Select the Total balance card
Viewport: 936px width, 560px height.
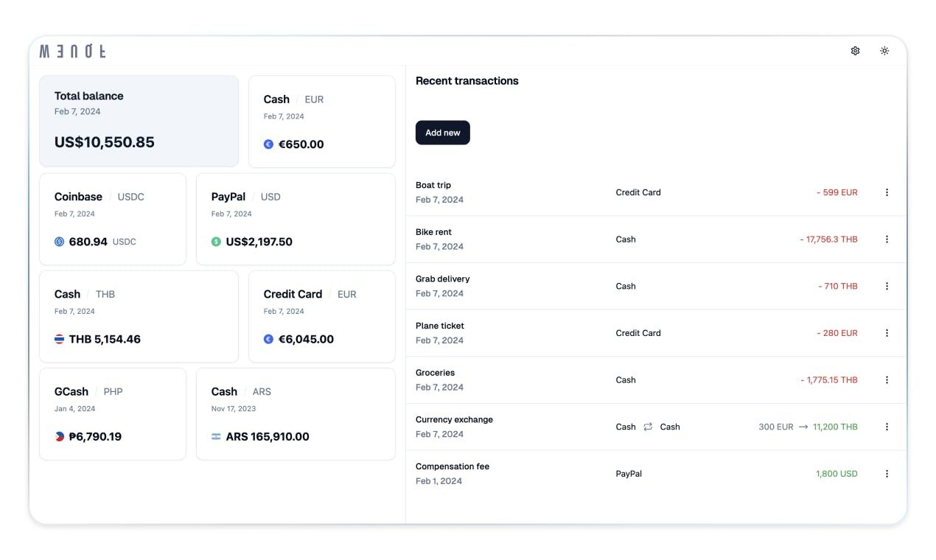click(139, 121)
